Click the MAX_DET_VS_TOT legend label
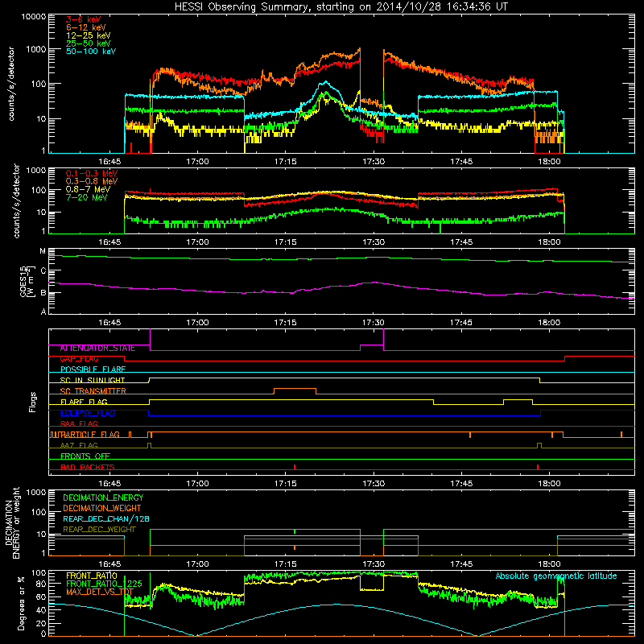This screenshot has height=644, width=644. [x=100, y=592]
